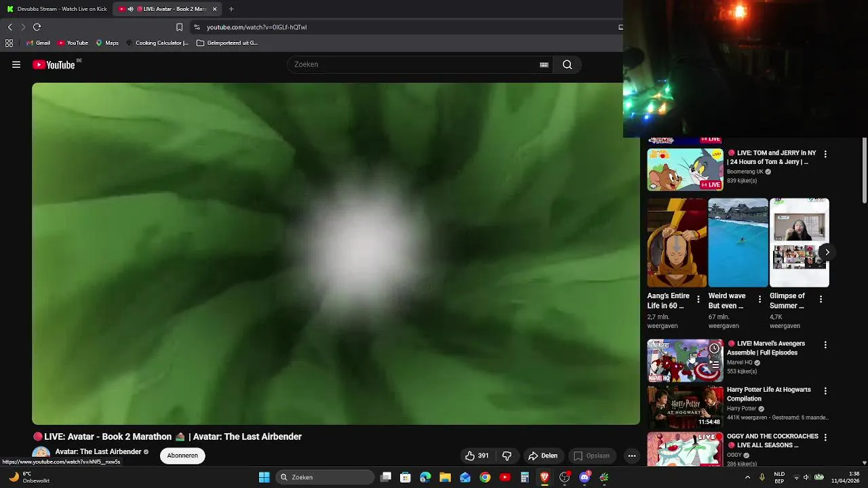The height and width of the screenshot is (488, 868).
Task: Show next Shorts with the right arrow
Action: 827,252
